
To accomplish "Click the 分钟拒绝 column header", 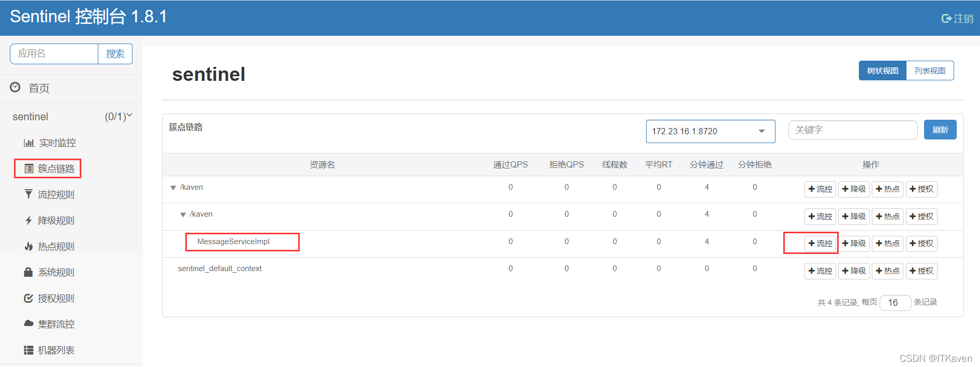I will pyautogui.click(x=755, y=165).
